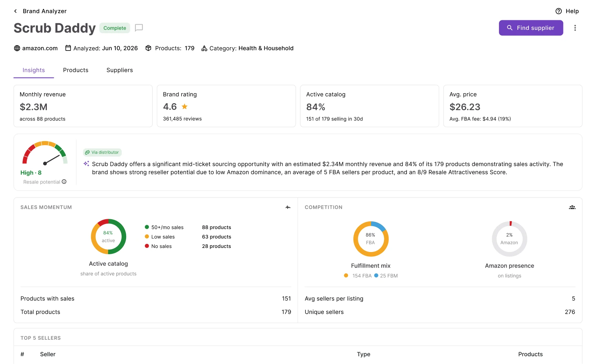The height and width of the screenshot is (364, 596).
Task: Click the category shapes icon
Action: [x=204, y=48]
